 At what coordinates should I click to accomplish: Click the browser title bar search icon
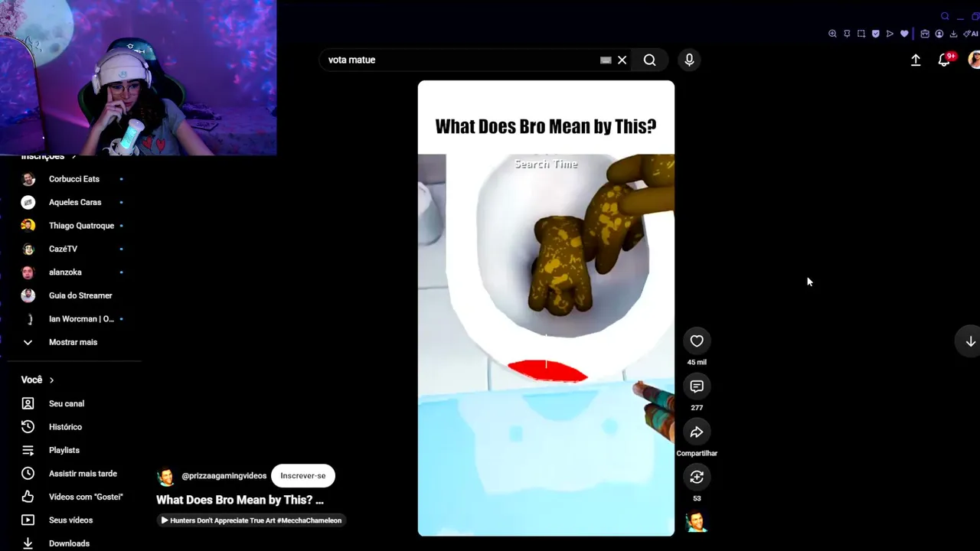pos(945,16)
